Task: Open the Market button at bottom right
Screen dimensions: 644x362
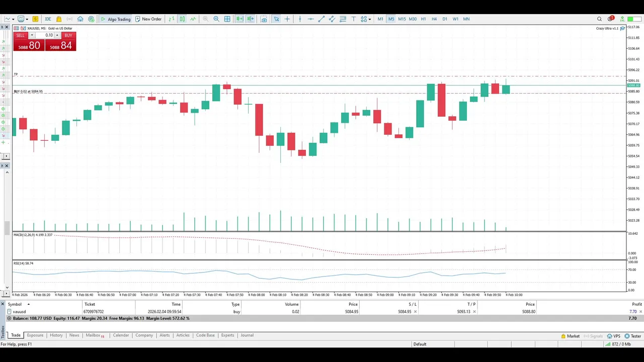Action: coord(570,336)
